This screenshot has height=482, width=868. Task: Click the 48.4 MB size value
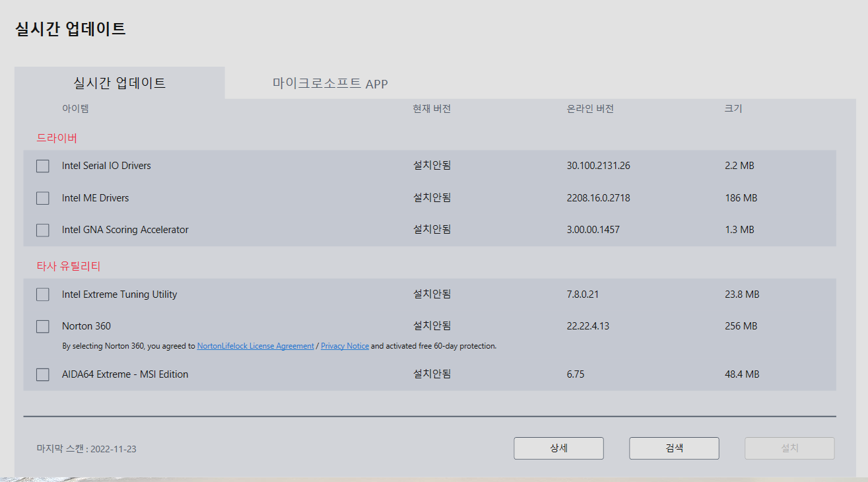742,374
